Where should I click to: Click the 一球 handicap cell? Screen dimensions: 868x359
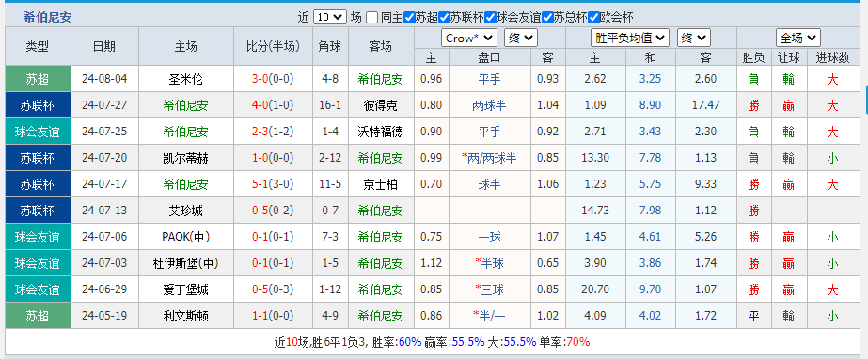[489, 237]
